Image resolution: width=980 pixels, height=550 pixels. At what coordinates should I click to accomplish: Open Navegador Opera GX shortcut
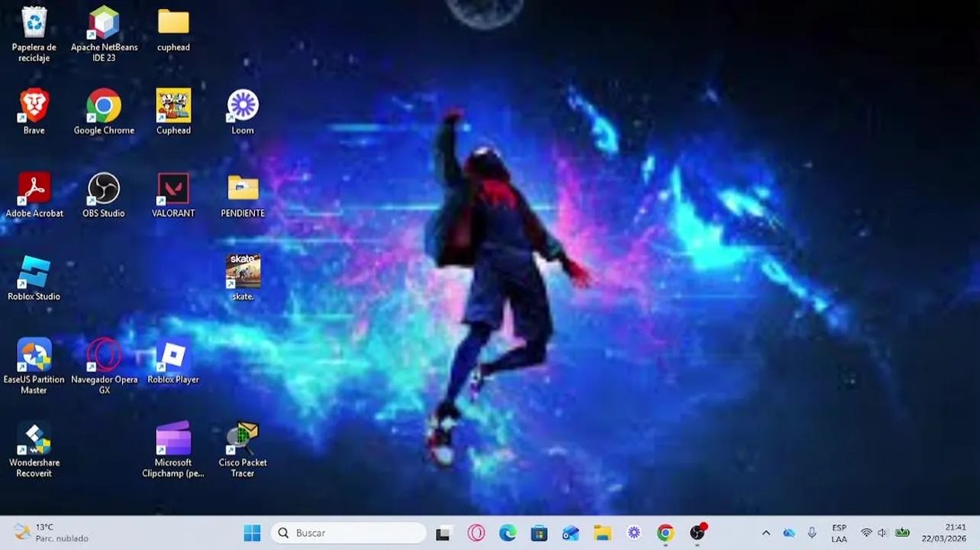tap(104, 367)
